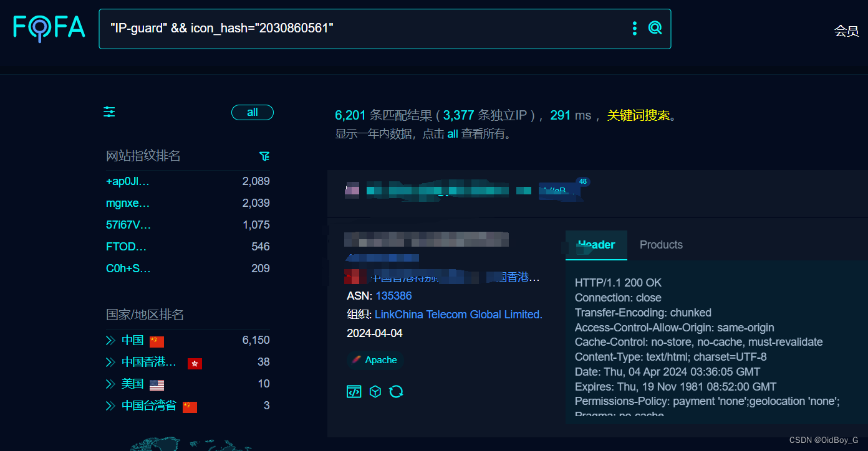Click the Apache product tag

pos(375,360)
